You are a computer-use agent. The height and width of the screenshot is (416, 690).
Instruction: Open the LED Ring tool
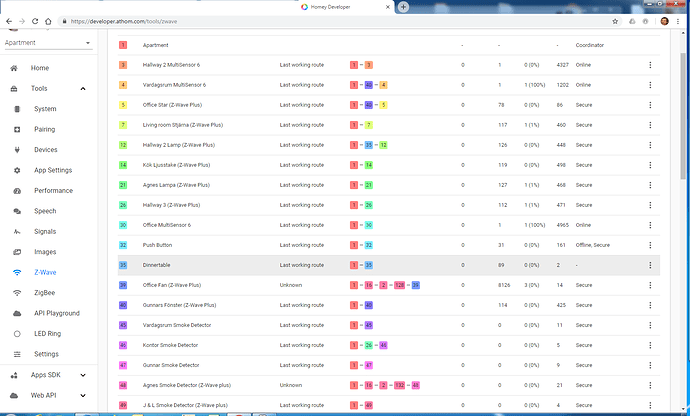click(48, 333)
